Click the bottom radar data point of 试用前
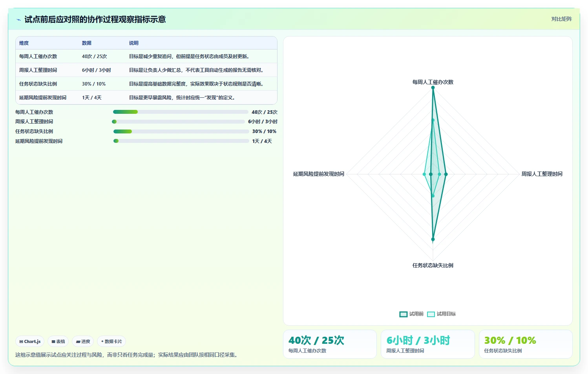This screenshot has width=588, height=374. tap(433, 239)
